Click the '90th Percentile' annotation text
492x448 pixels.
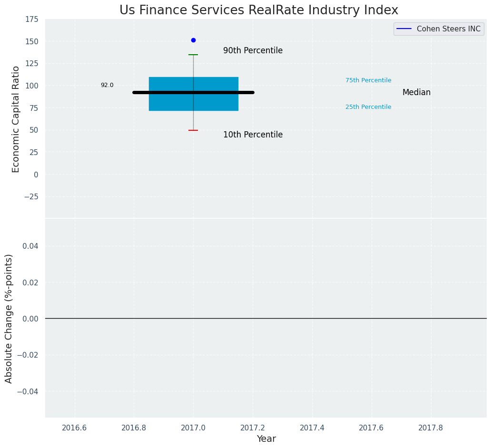tap(253, 51)
